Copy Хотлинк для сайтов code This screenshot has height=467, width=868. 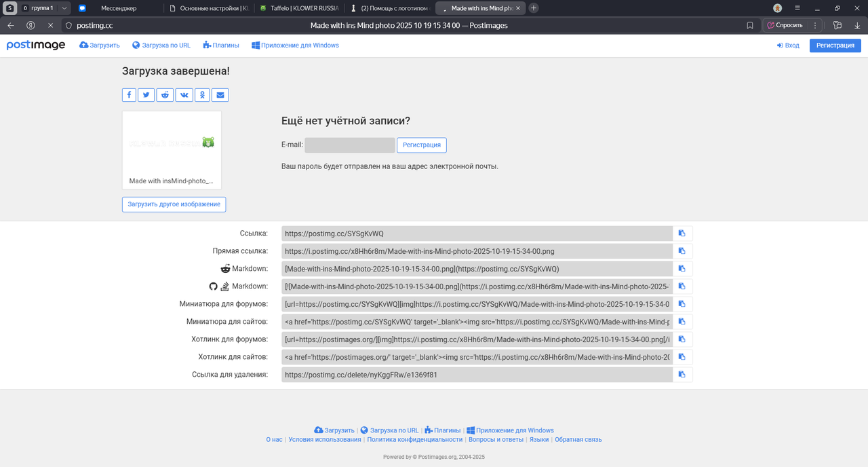(682, 357)
